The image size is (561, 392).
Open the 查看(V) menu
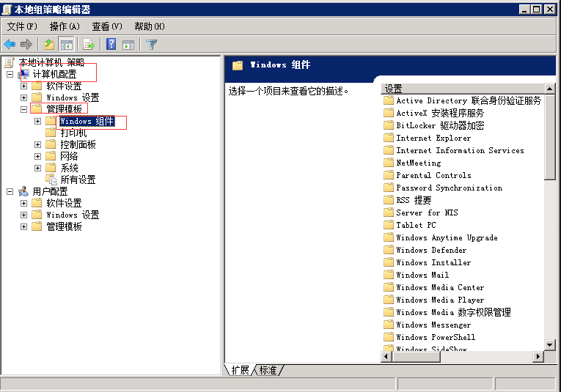(x=106, y=26)
